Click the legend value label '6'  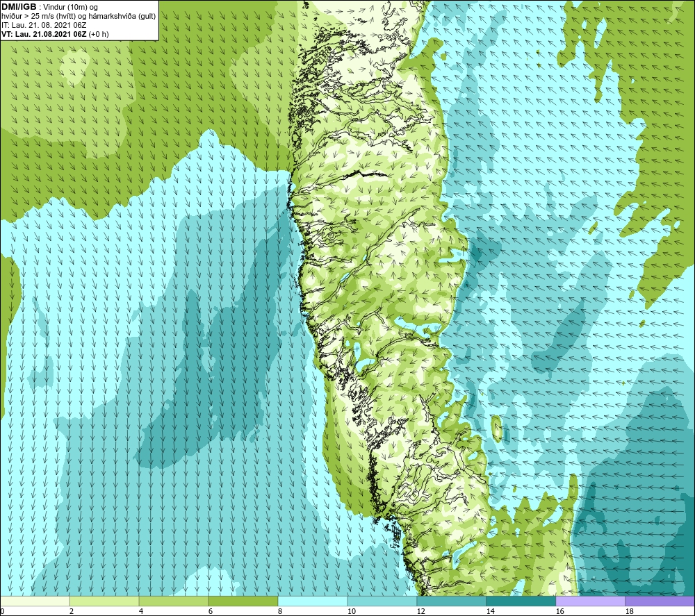coord(211,611)
